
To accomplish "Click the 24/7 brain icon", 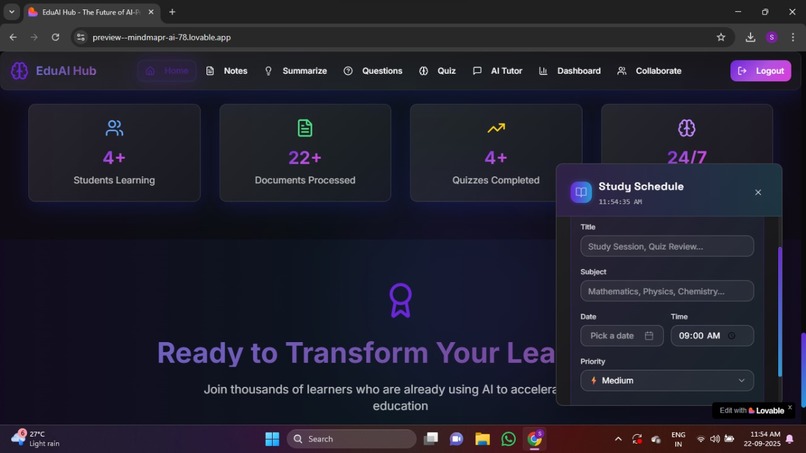I will (687, 128).
